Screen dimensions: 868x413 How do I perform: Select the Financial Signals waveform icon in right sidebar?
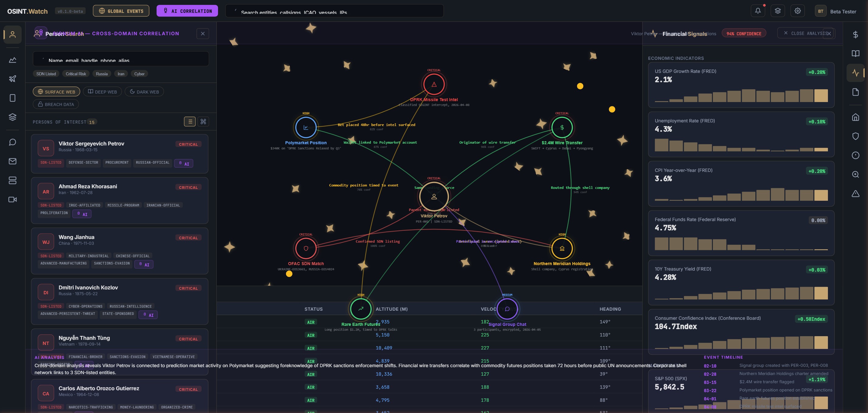[856, 73]
